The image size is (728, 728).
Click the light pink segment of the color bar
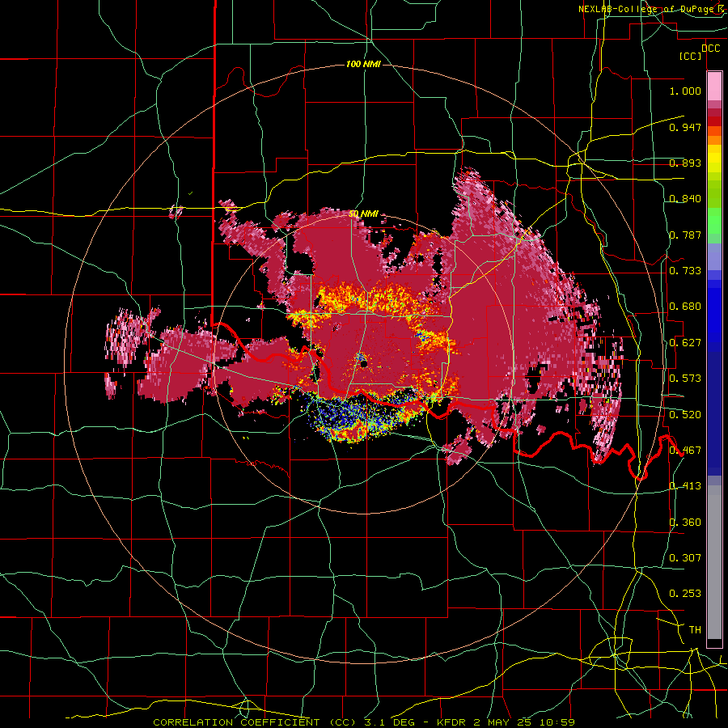[714, 87]
